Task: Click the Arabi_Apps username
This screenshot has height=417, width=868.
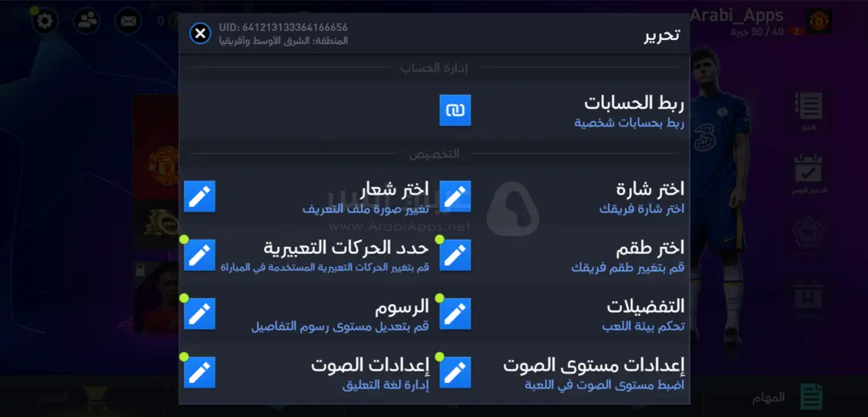Action: [x=736, y=15]
